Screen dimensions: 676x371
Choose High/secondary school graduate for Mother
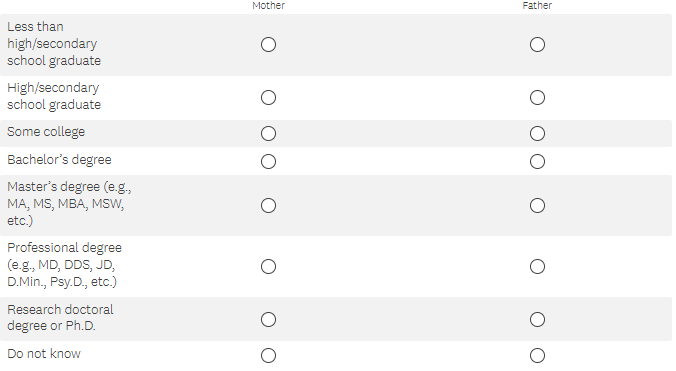(268, 97)
